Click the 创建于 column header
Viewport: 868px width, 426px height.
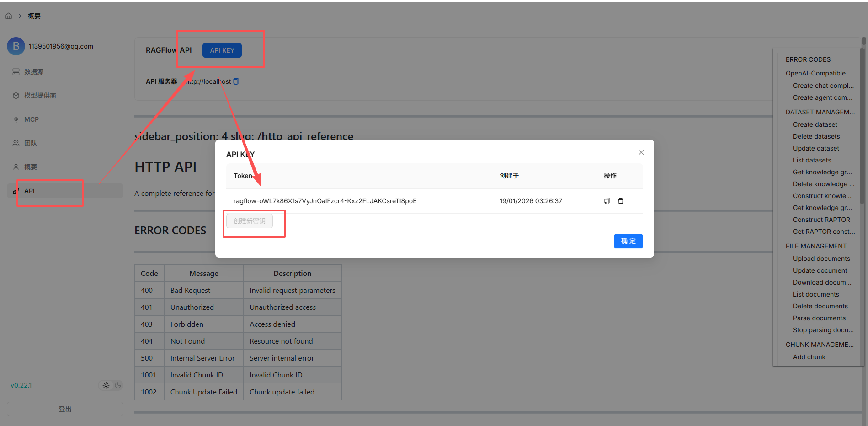pyautogui.click(x=509, y=176)
